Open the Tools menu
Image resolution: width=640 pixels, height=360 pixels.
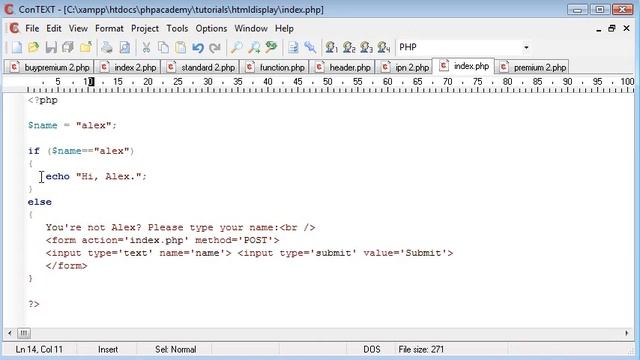coord(177,29)
